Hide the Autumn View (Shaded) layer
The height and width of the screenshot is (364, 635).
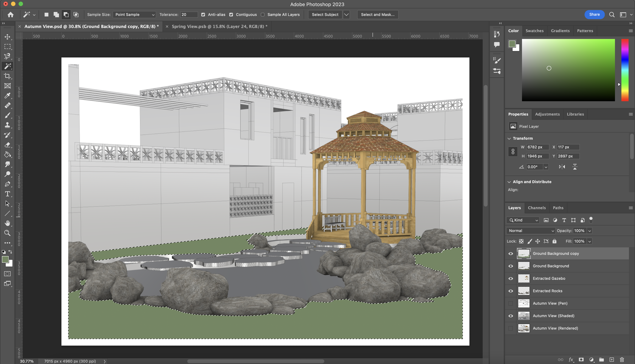(511, 316)
